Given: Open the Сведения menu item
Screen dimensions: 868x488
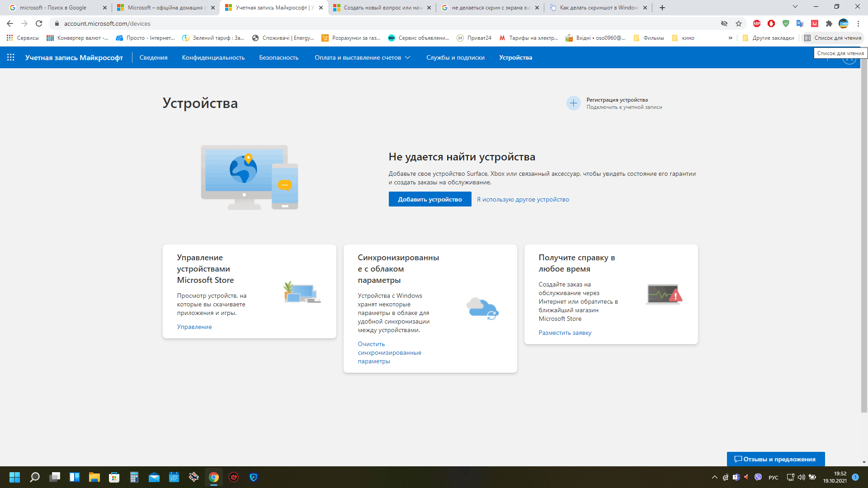Looking at the screenshot, I should [153, 57].
